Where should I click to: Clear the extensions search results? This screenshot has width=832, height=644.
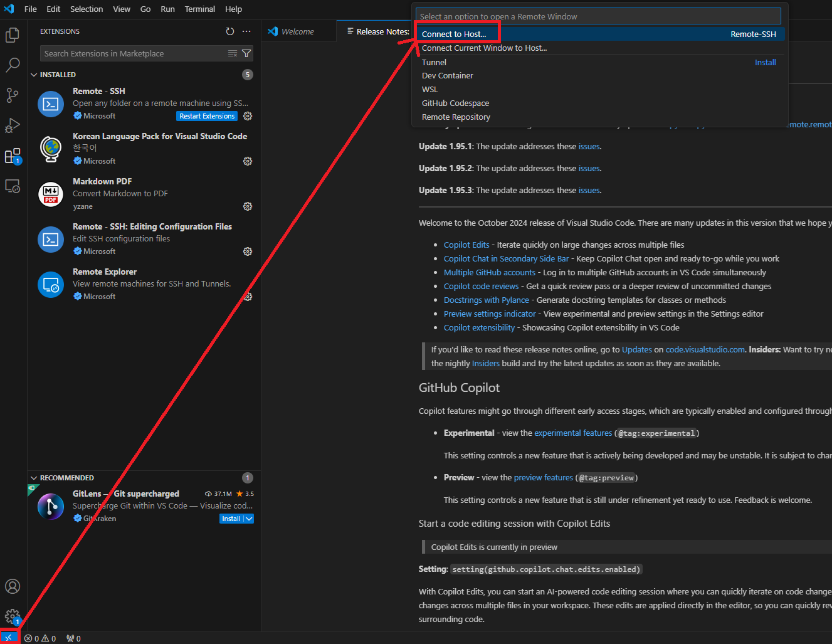pos(233,53)
